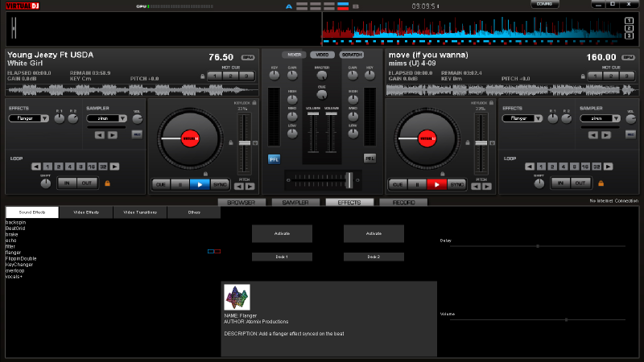Click right deck BPM tap button
The image size is (644, 362).
[628, 57]
